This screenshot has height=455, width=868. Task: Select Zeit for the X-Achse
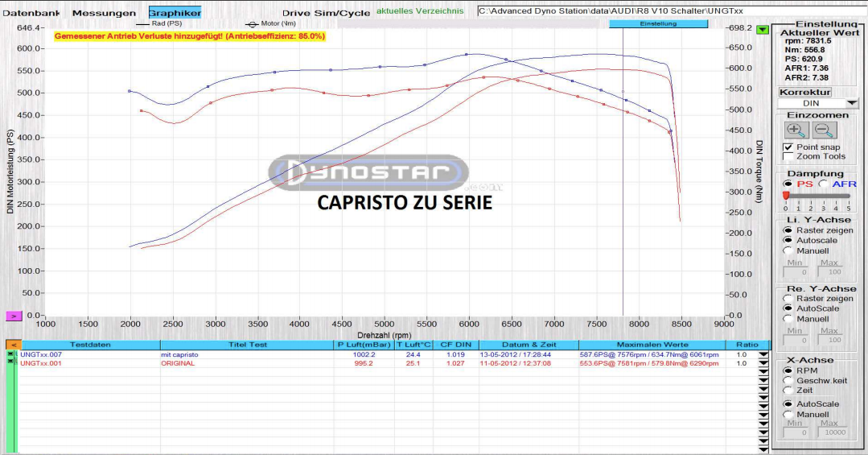tap(788, 390)
